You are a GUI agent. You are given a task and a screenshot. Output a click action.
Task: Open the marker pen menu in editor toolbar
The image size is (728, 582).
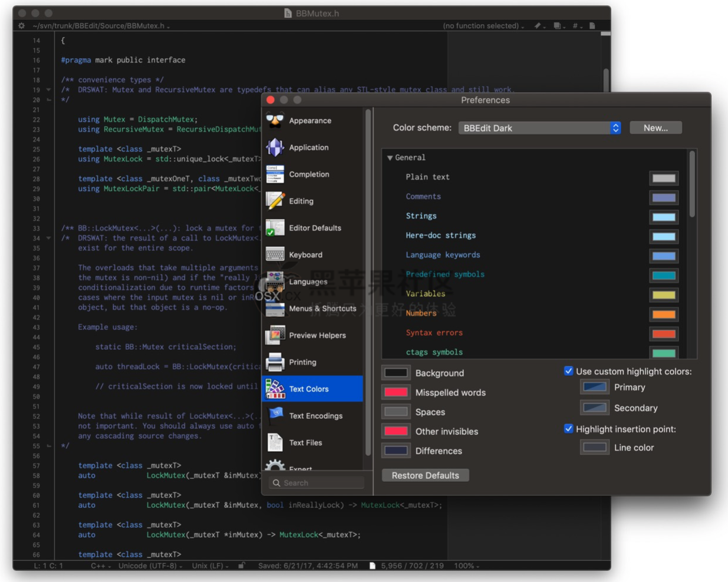(x=539, y=26)
